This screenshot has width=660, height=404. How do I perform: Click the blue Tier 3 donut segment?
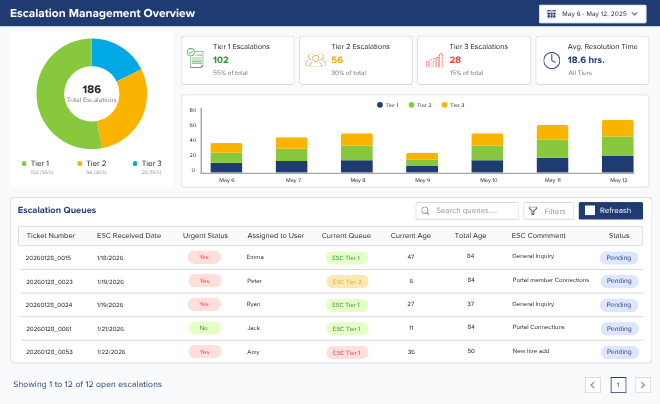pos(114,58)
